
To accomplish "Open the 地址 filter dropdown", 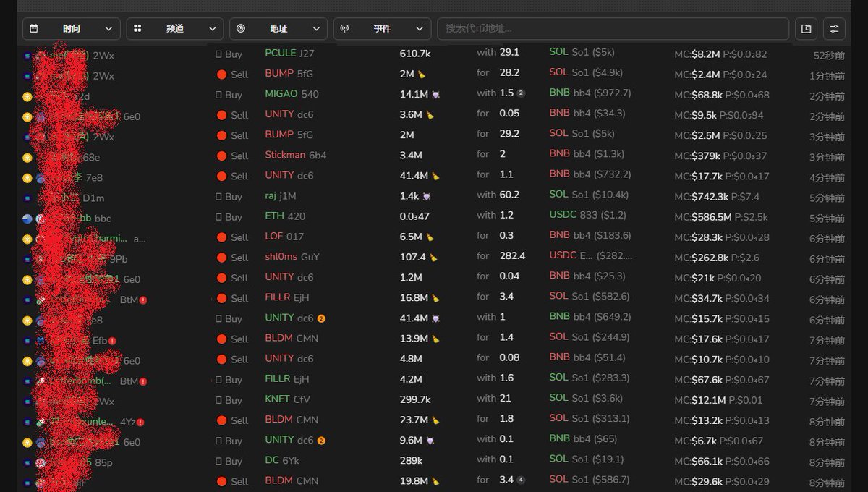I will point(278,29).
